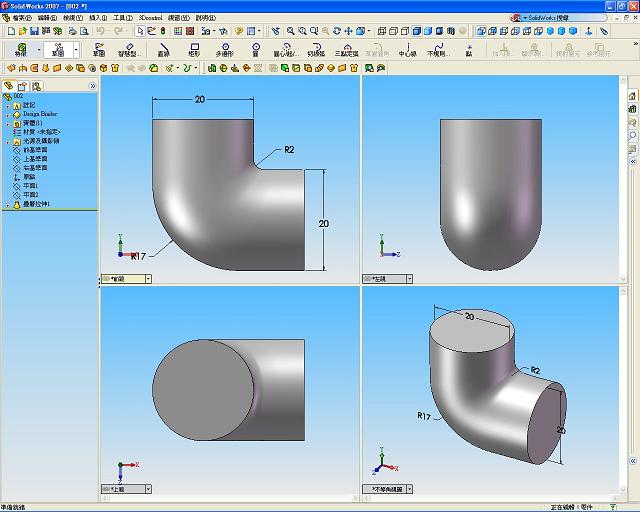
Task: Switch to the PropertyManager tab
Action: coord(22,86)
